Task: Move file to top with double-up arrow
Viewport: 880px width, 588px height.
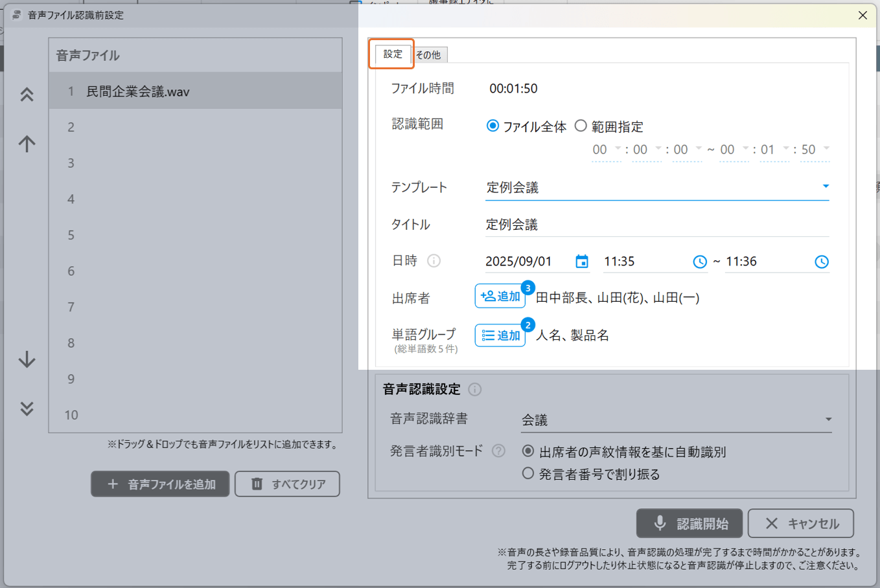Action: click(27, 95)
